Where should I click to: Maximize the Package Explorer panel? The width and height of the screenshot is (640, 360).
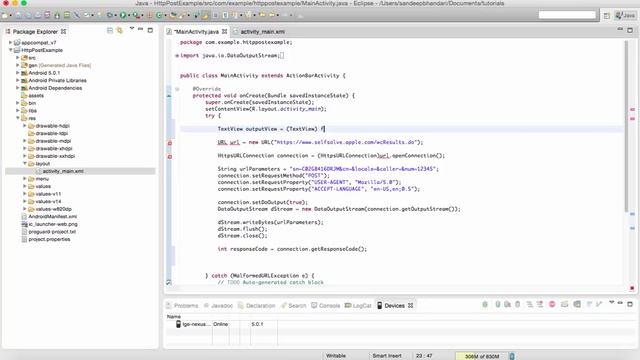[150, 30]
